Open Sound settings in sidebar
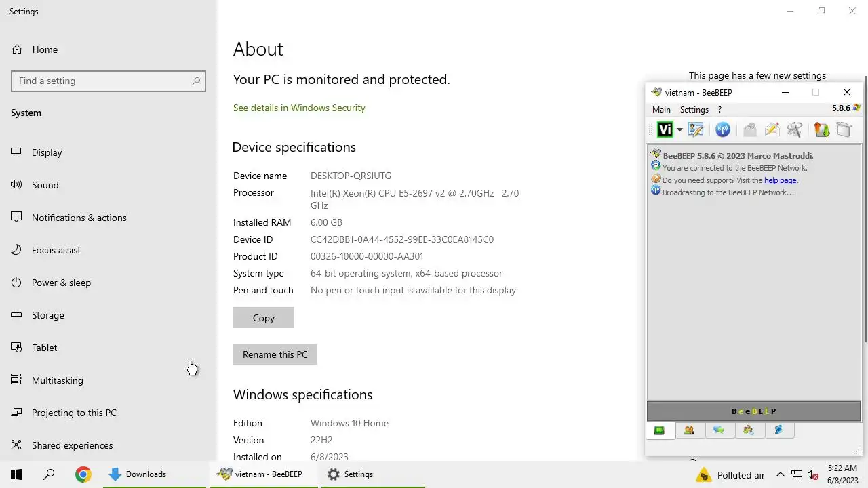Viewport: 868px width, 488px height. [108, 185]
